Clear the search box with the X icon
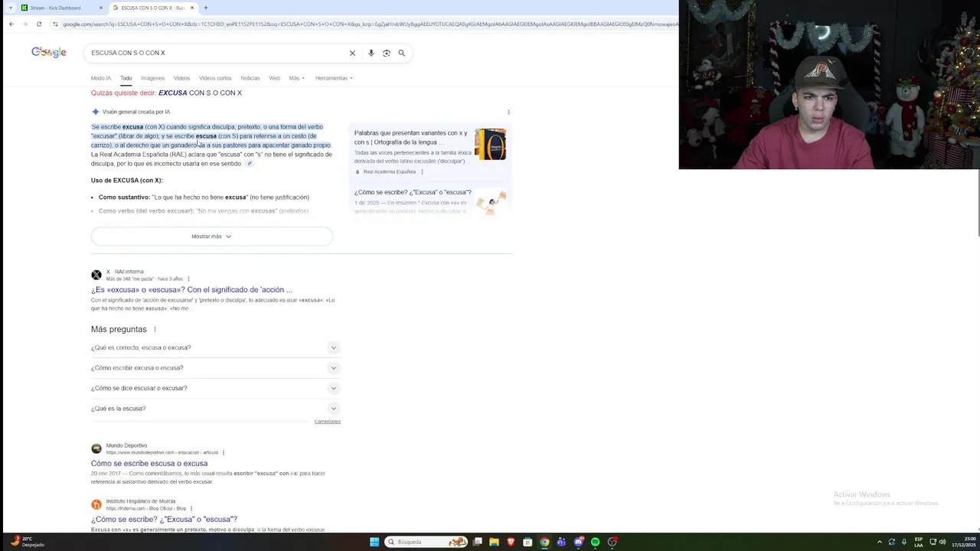 [x=352, y=53]
